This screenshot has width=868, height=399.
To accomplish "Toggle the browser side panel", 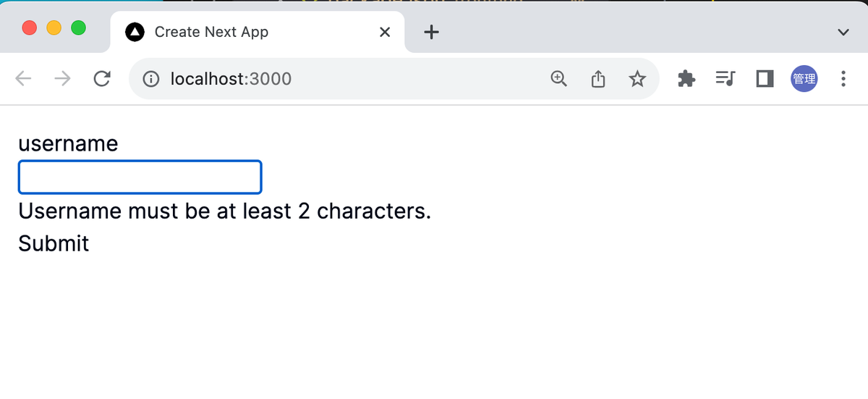I will [x=765, y=79].
